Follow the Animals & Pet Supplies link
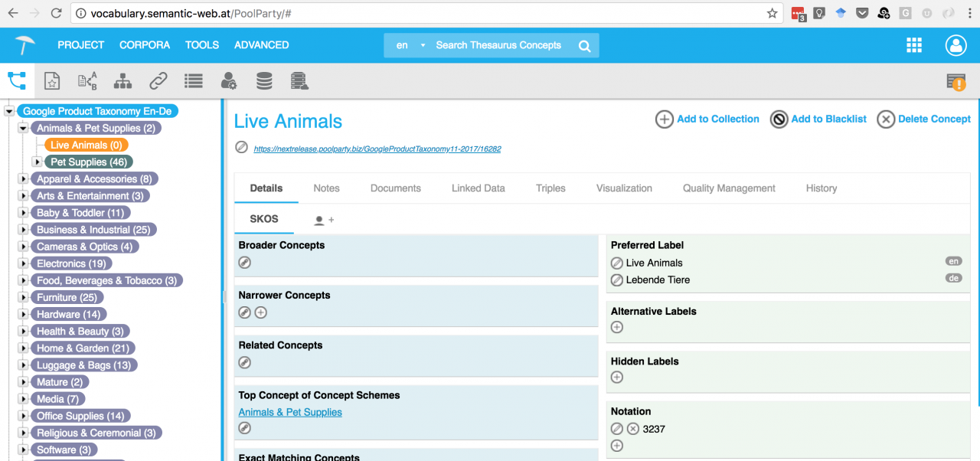The height and width of the screenshot is (461, 980). click(x=290, y=412)
